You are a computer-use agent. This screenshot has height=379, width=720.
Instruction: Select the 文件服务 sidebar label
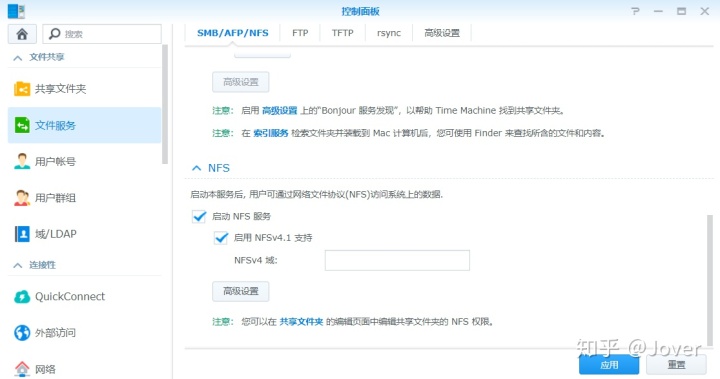pyautogui.click(x=55, y=125)
